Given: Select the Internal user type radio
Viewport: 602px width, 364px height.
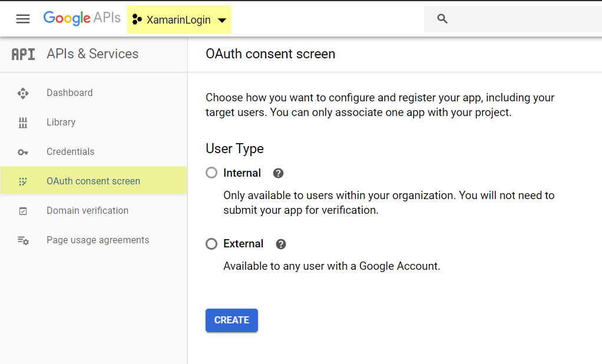Looking at the screenshot, I should click(x=211, y=173).
